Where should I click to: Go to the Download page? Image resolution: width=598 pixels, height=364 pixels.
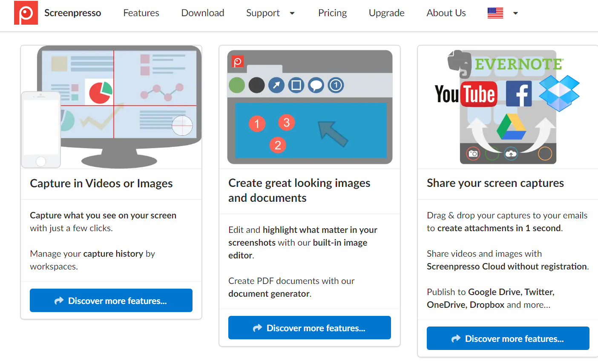tap(203, 13)
